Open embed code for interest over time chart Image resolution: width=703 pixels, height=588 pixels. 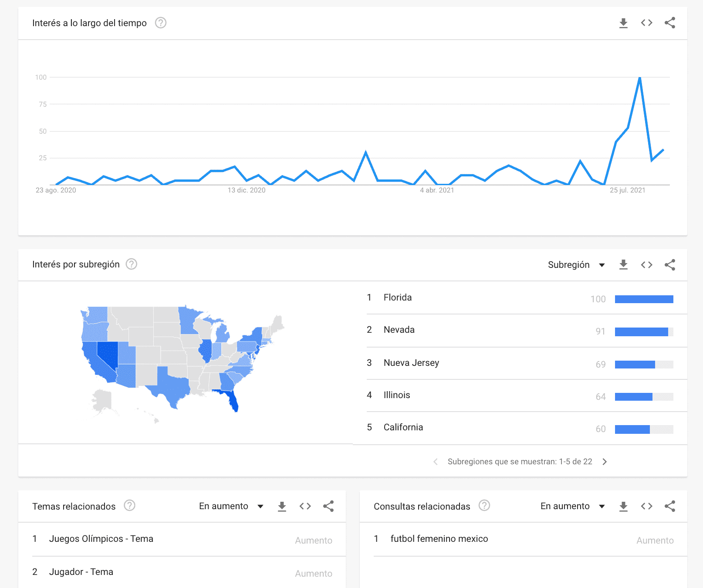(646, 23)
